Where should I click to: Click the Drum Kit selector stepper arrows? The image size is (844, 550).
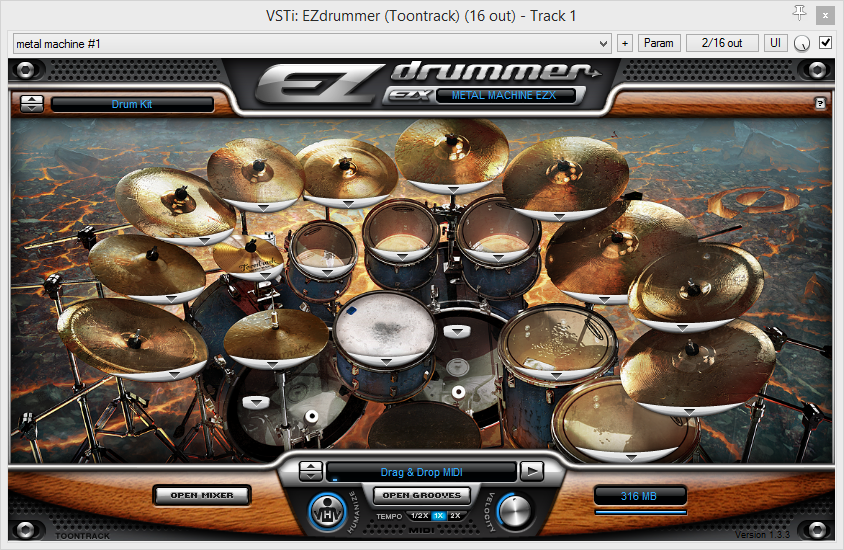point(32,103)
